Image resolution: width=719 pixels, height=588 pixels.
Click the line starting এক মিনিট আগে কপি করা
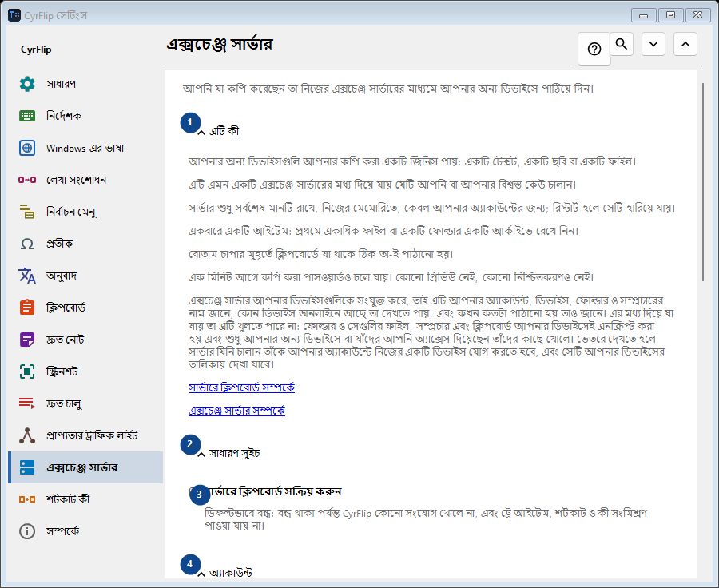coord(391,277)
